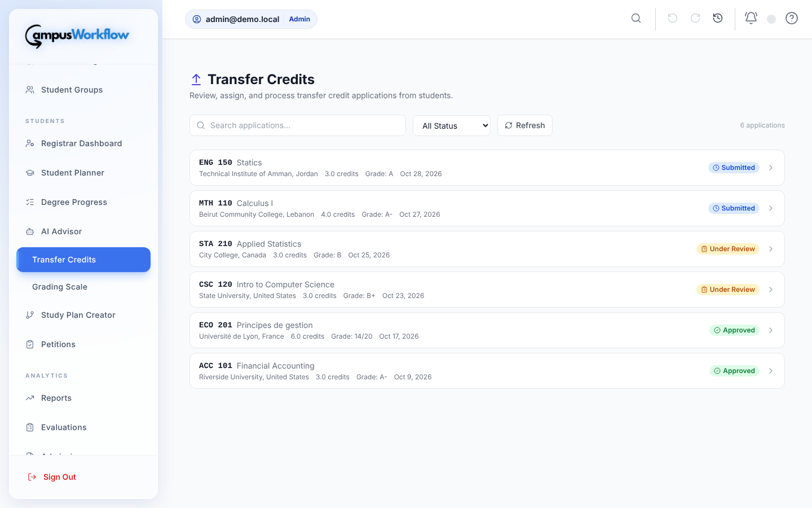Click the redo arrow icon

click(695, 18)
